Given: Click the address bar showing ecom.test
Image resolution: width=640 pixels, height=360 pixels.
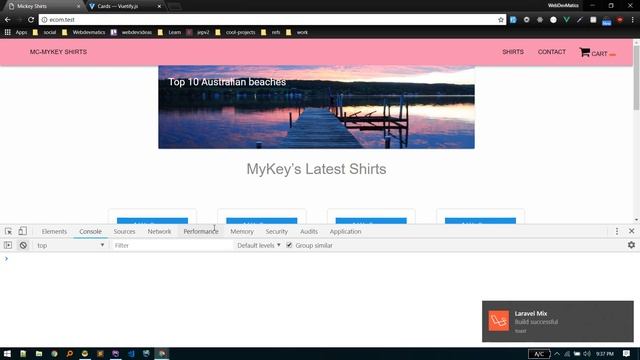Looking at the screenshot, I should (x=272, y=20).
